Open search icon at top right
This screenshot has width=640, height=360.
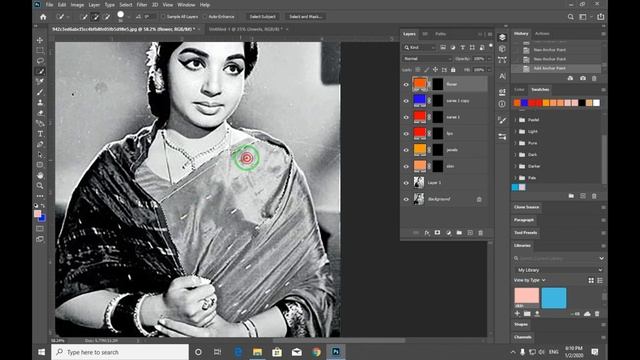tap(571, 17)
